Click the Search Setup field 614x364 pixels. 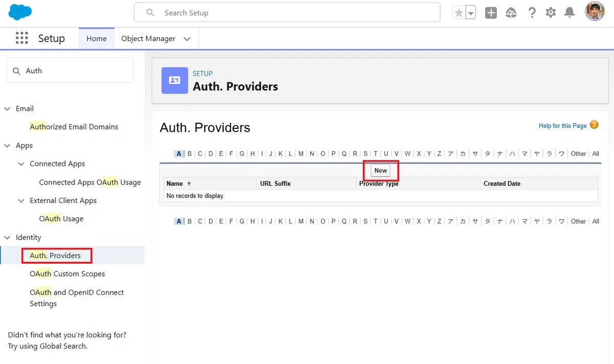287,12
